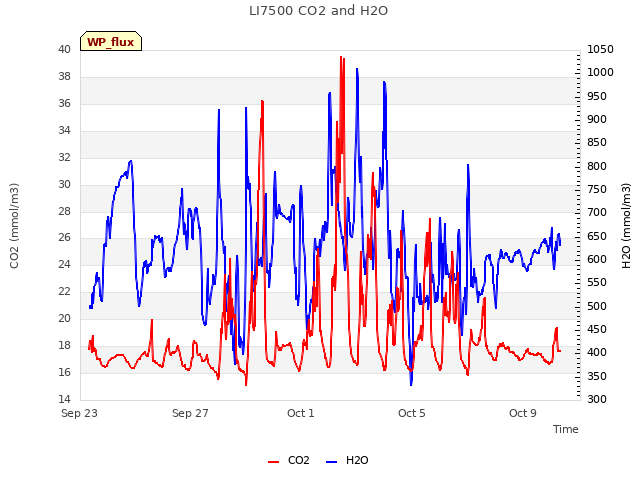The height and width of the screenshot is (480, 640).
Task: Click the 700 value on H2O axis
Action: (597, 212)
